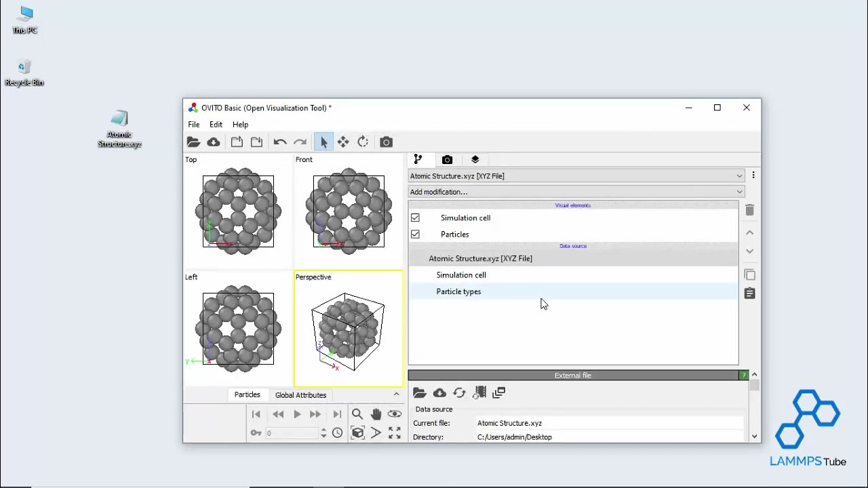Activate the selection mode arrow tool
868x488 pixels.
[x=323, y=142]
